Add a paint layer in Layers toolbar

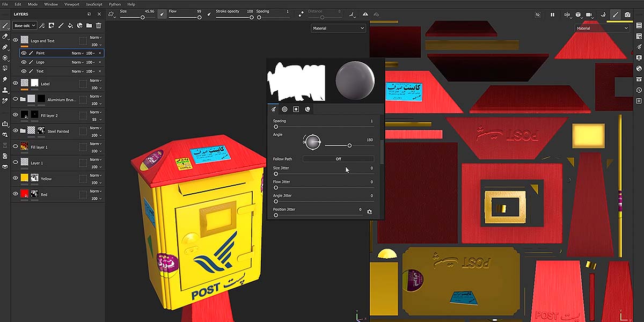point(61,25)
